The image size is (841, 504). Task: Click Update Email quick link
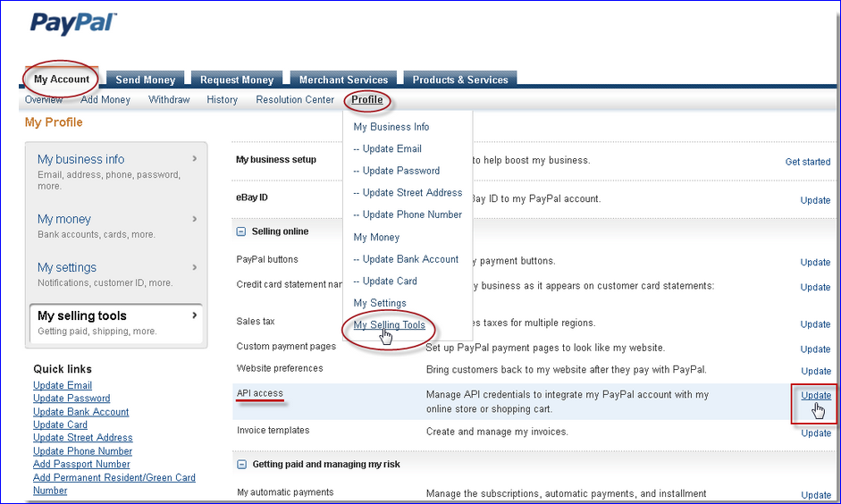click(63, 385)
